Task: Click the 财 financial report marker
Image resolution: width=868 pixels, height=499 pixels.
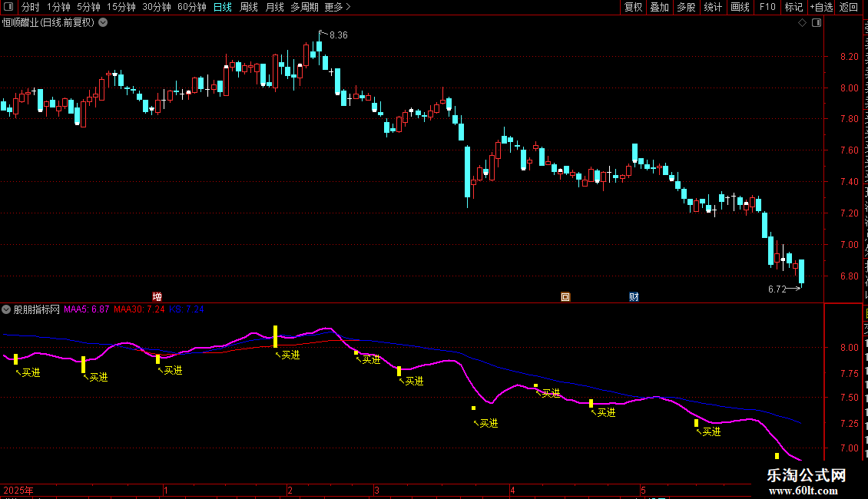Action: click(634, 297)
